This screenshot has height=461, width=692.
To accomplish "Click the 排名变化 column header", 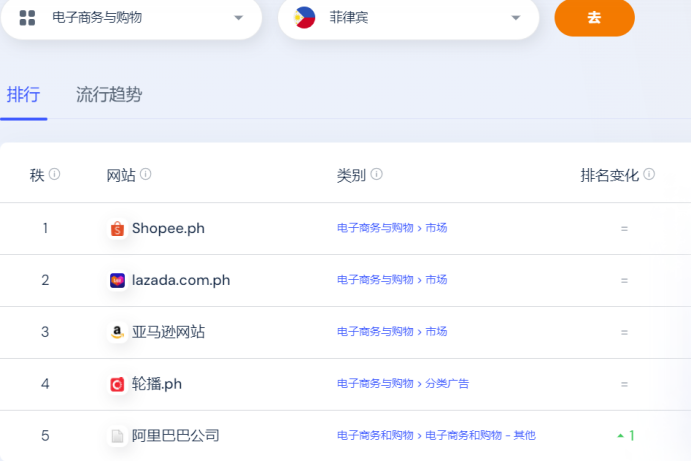I will click(x=610, y=175).
